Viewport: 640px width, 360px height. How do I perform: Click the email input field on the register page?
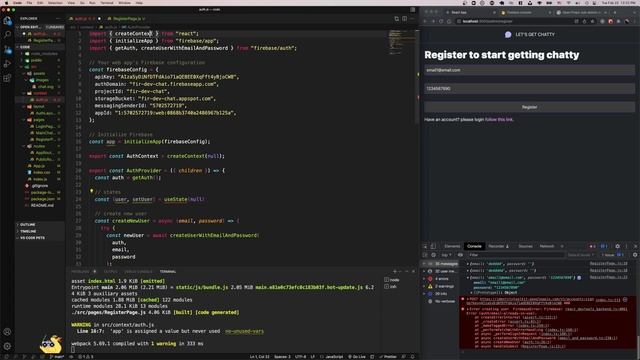(x=529, y=70)
